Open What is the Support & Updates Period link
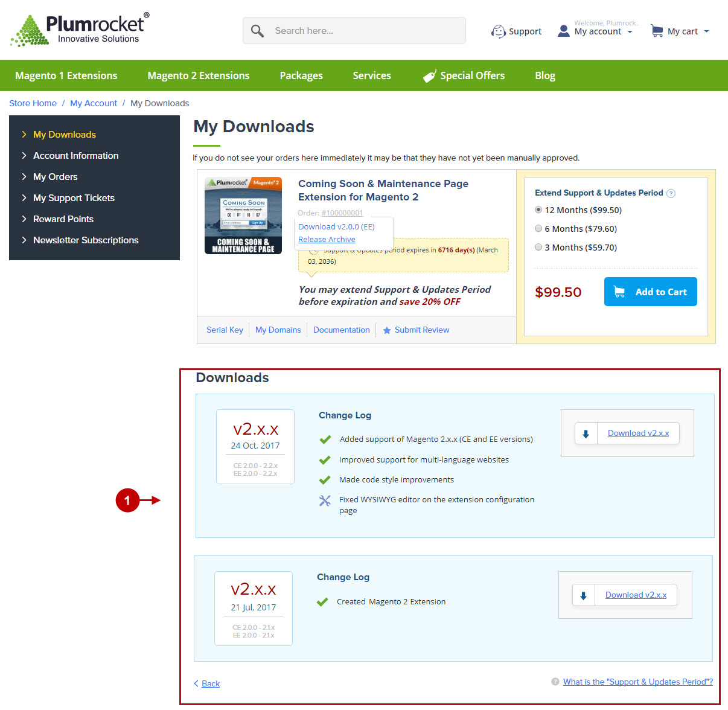The height and width of the screenshot is (710, 728). tap(638, 682)
